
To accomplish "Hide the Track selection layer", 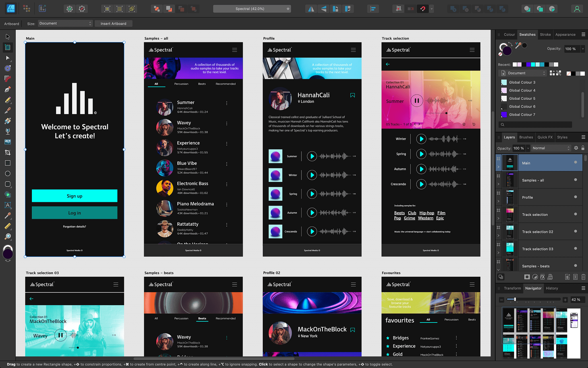I will [x=575, y=214].
